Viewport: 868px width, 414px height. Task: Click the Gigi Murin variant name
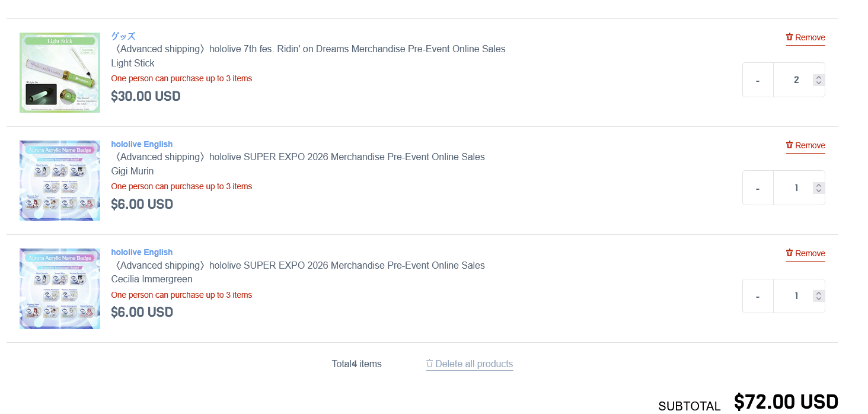(x=132, y=171)
